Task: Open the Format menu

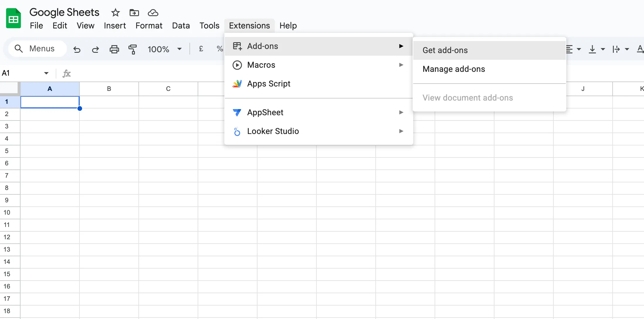Action: (x=149, y=26)
